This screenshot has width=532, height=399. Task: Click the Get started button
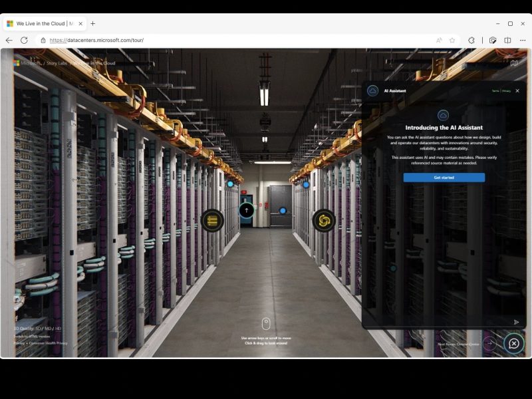444,177
